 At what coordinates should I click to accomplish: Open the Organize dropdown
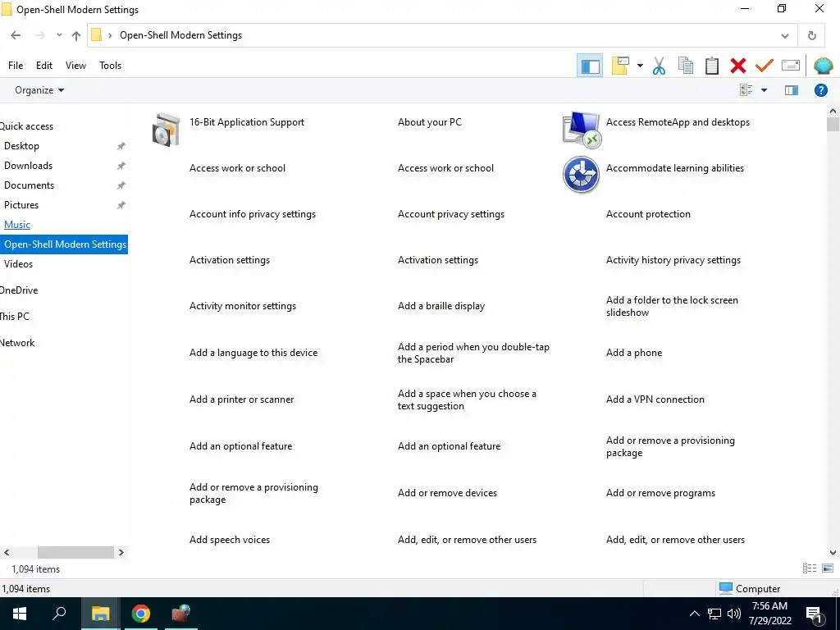point(39,90)
